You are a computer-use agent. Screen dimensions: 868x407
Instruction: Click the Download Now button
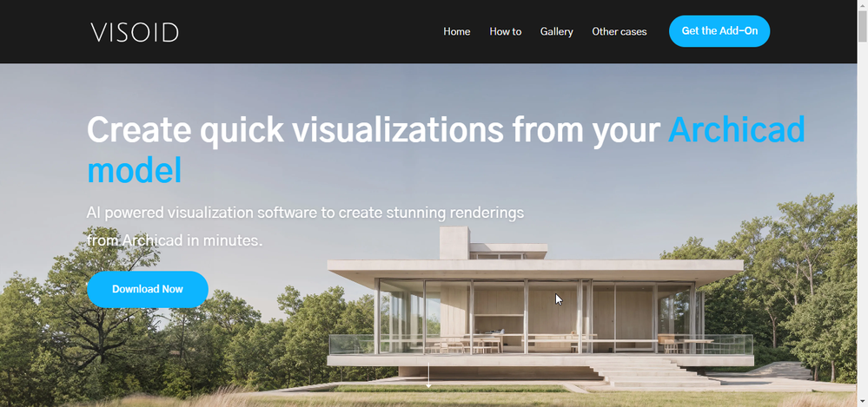[x=147, y=289]
